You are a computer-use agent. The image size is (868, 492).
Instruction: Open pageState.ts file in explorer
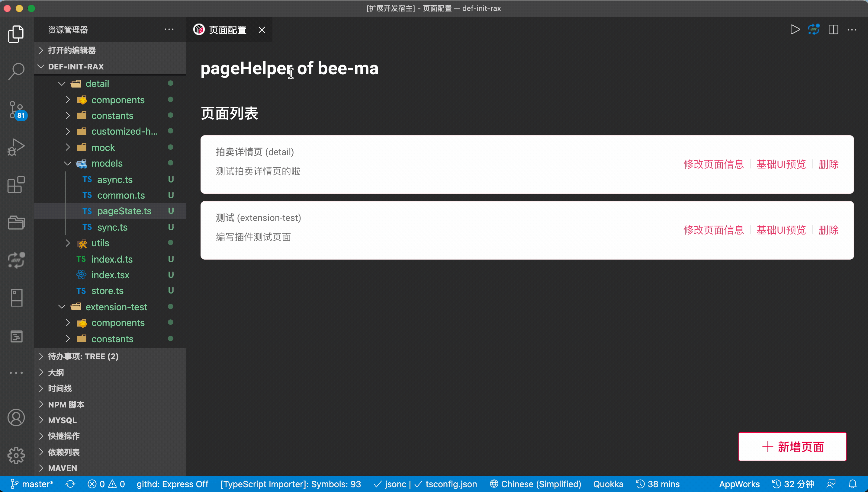pos(124,211)
